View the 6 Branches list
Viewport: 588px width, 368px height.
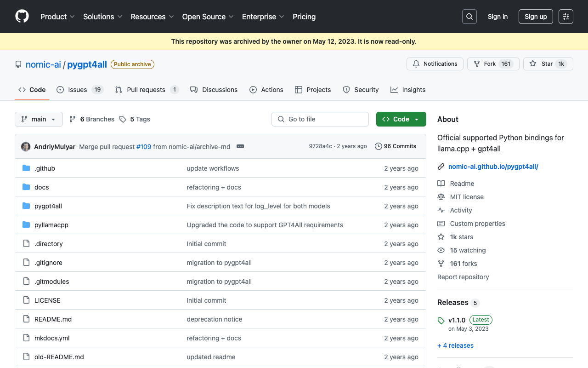click(92, 119)
